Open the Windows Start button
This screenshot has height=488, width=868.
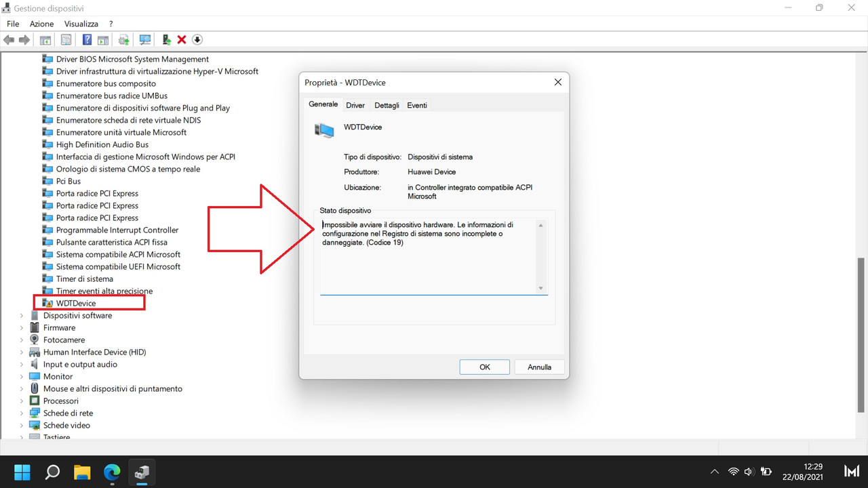tap(22, 472)
